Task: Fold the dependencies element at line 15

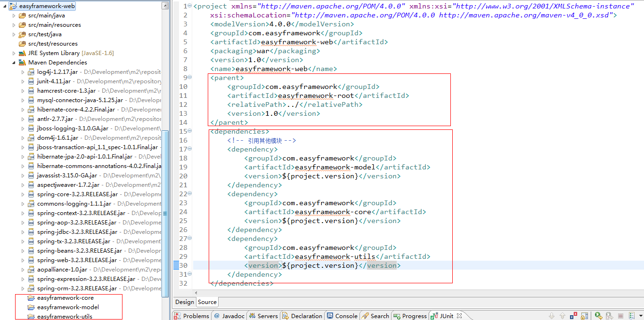Action: (x=190, y=131)
